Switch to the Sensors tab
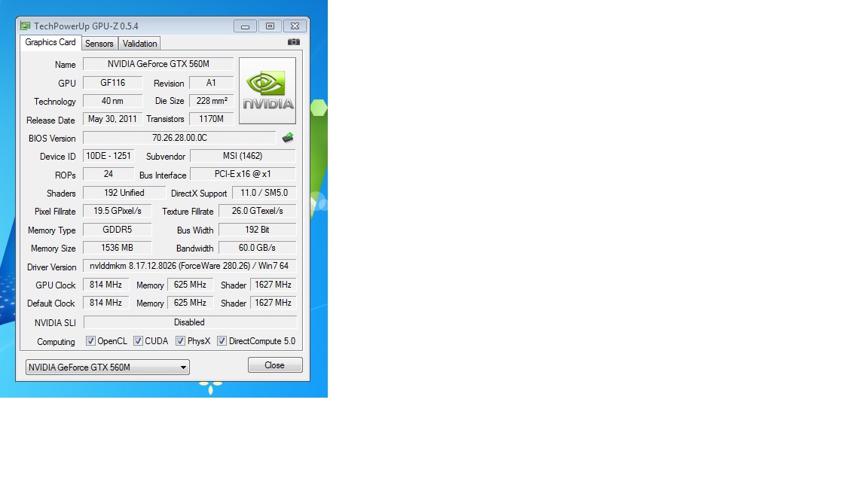The width and height of the screenshot is (868, 488). pyautogui.click(x=99, y=44)
